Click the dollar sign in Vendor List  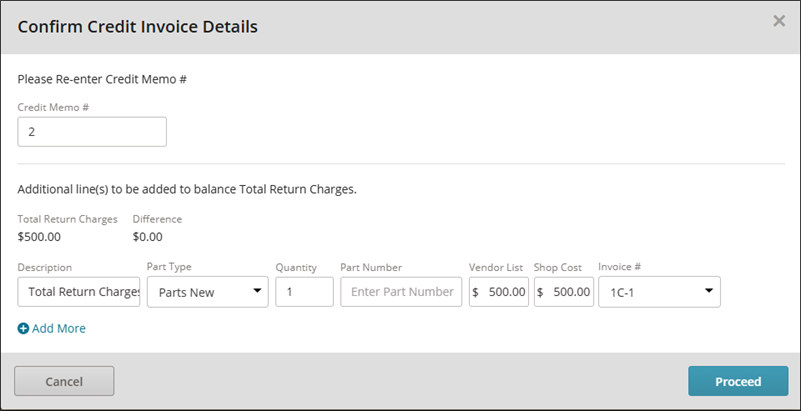(x=476, y=292)
